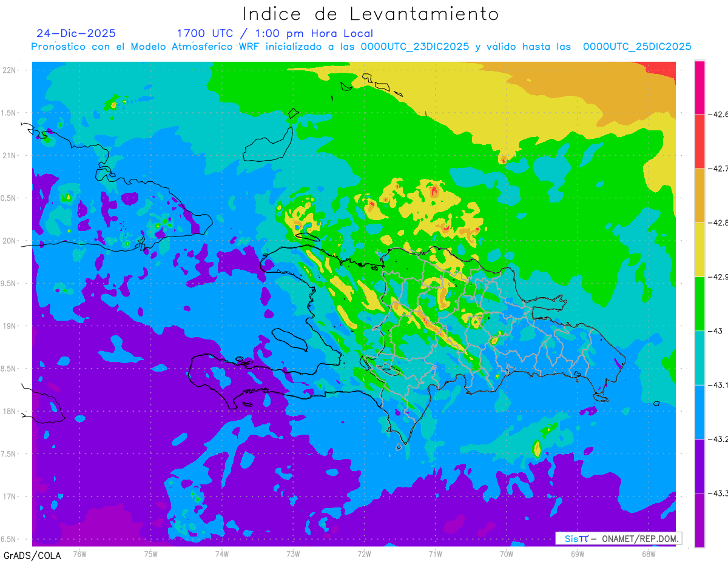Pick the yellow colorbar swatch
The image size is (728, 562).
click(699, 249)
